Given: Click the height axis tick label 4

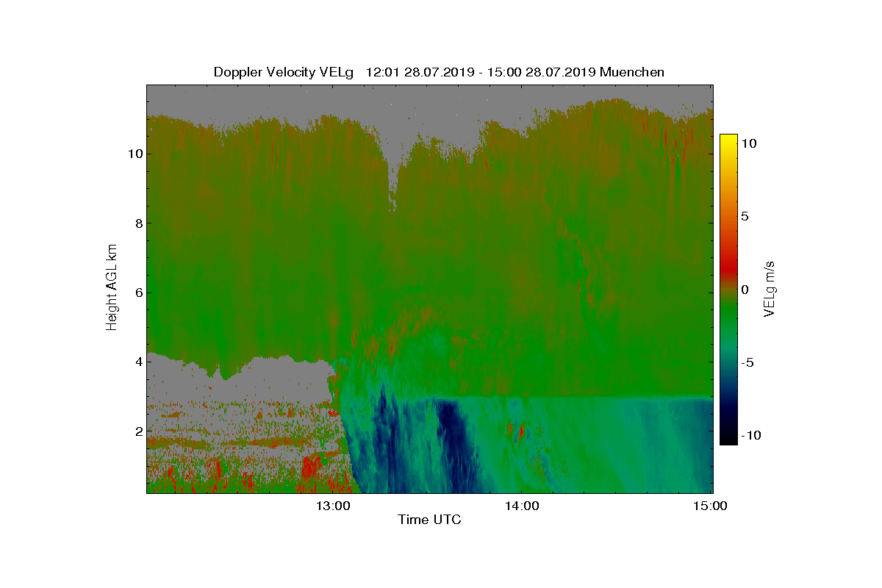Looking at the screenshot, I should tap(137, 362).
